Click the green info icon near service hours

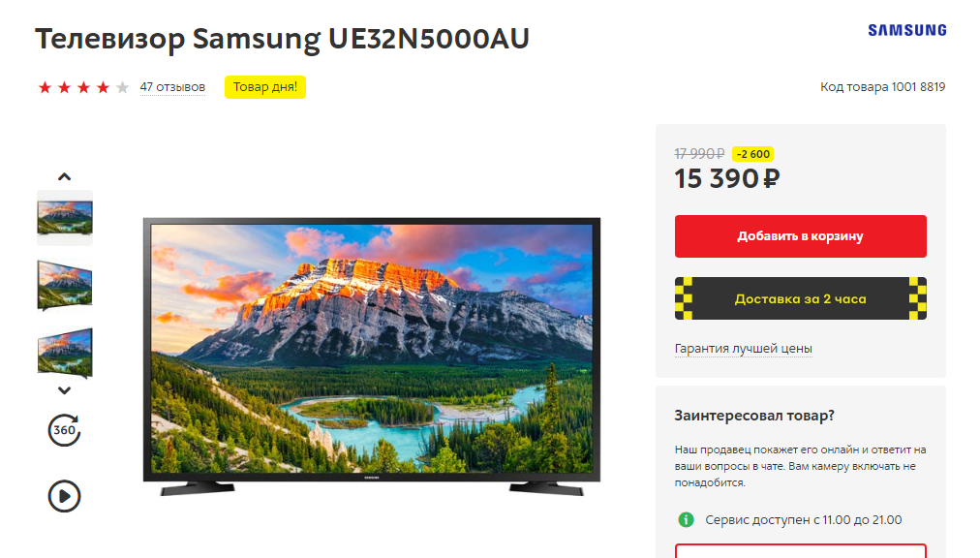click(687, 520)
